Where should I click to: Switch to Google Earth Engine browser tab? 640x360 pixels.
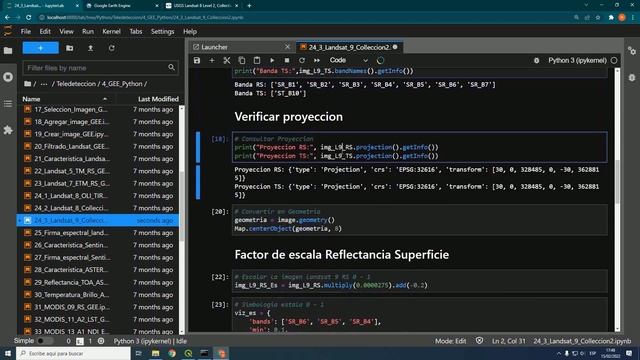coord(121,6)
